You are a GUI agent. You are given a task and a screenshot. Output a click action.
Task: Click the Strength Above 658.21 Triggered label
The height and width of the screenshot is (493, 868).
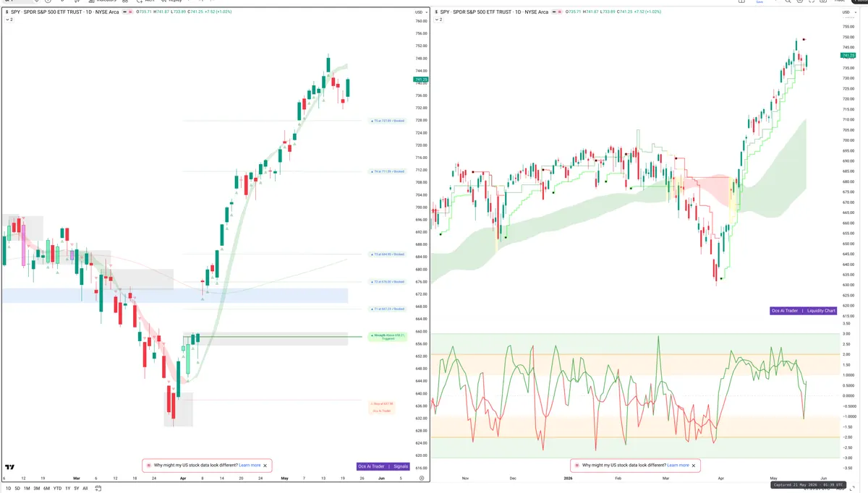point(388,337)
